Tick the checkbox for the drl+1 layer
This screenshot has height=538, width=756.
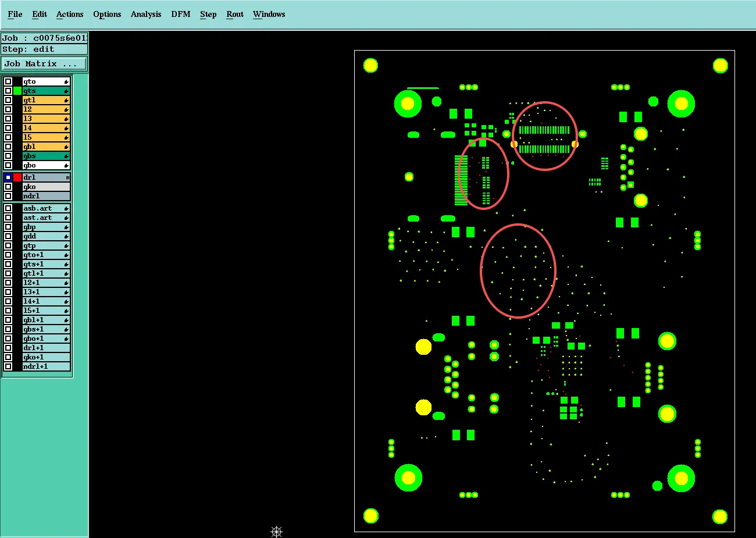point(8,348)
